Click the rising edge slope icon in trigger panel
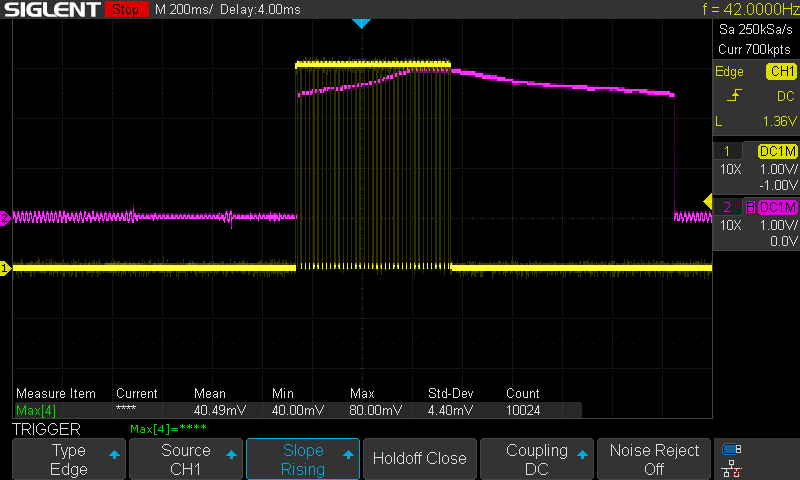This screenshot has width=800, height=480. point(734,95)
